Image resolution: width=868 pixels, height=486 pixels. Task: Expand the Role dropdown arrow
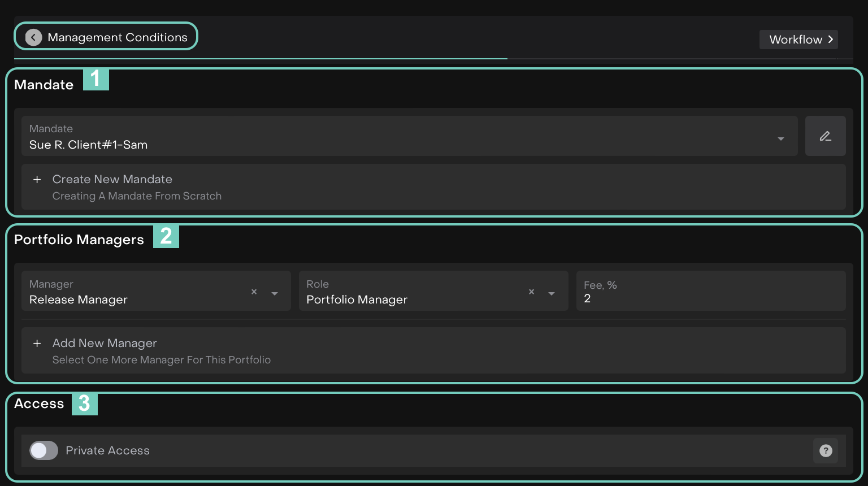pos(552,294)
